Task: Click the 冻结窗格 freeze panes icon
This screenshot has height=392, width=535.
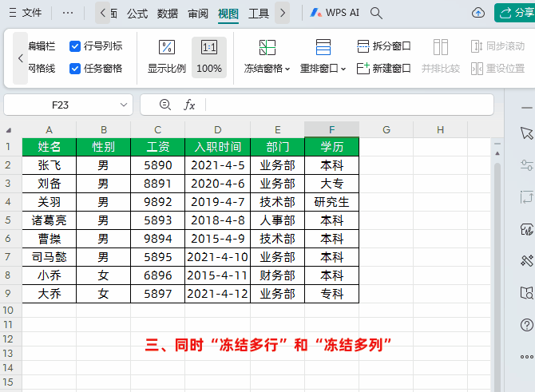Action: coord(267,47)
